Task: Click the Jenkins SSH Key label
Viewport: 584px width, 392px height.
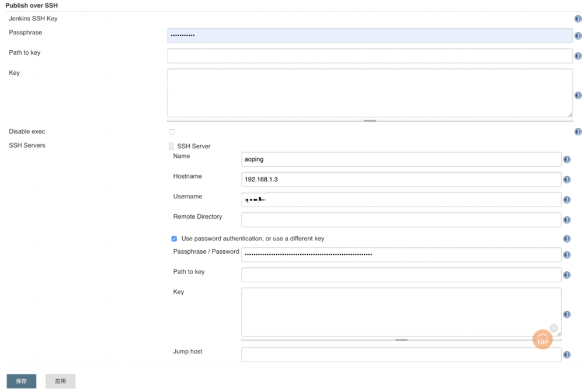Action: pyautogui.click(x=33, y=19)
